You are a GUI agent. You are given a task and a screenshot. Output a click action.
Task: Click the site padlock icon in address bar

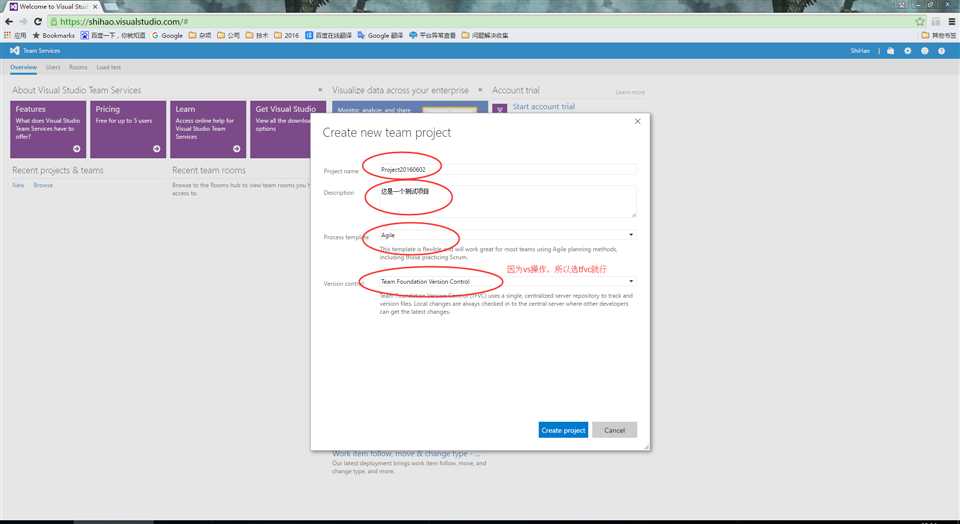[54, 21]
